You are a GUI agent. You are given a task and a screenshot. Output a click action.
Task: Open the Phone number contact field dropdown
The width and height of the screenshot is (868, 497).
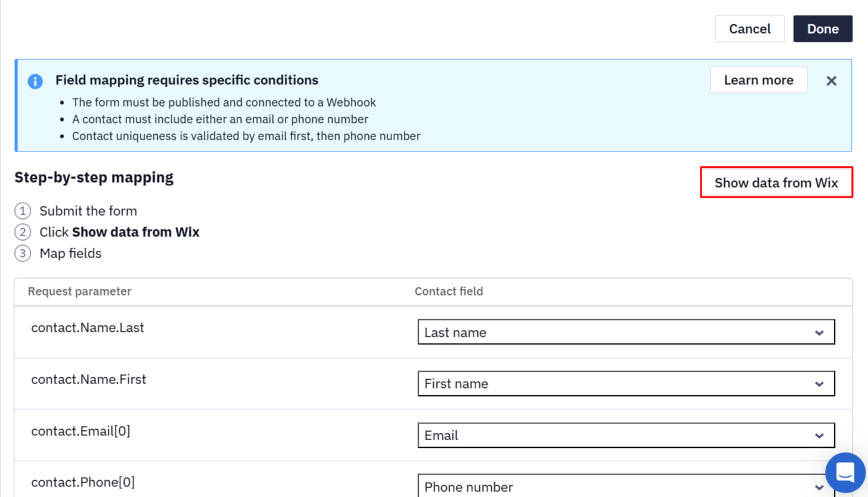(x=626, y=486)
